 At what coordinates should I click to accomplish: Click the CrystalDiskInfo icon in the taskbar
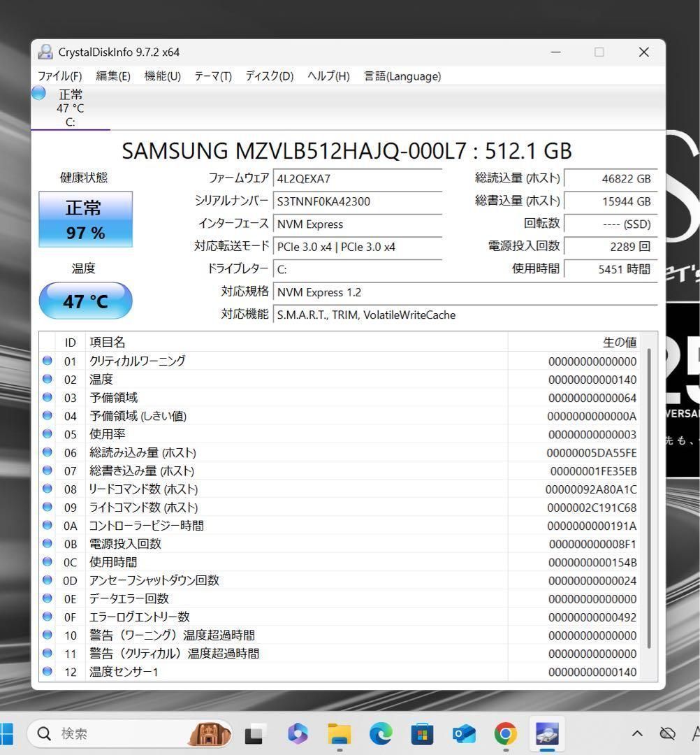547,733
